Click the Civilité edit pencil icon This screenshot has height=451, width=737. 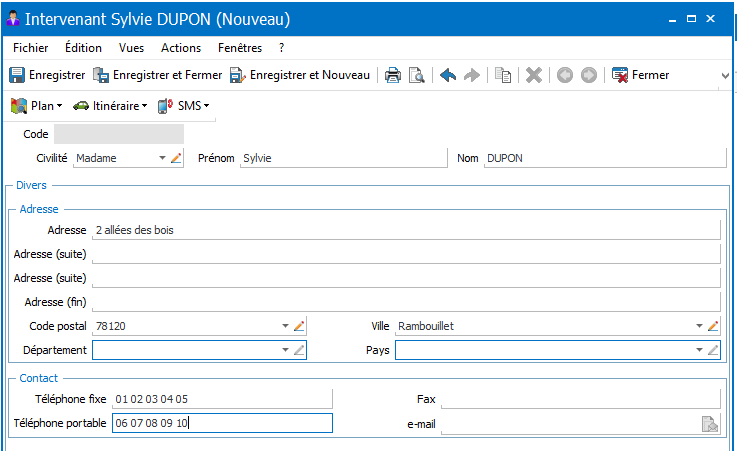pos(176,158)
